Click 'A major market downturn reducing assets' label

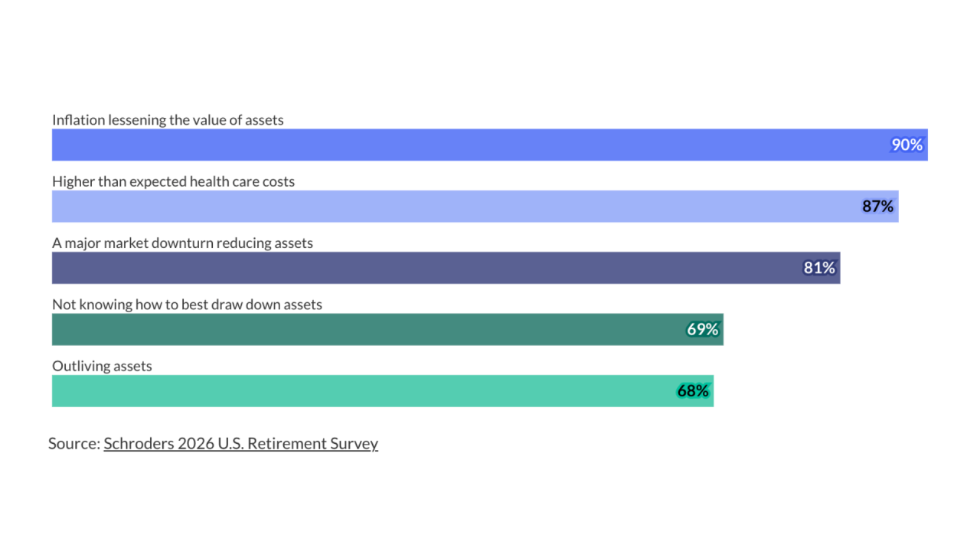183,243
